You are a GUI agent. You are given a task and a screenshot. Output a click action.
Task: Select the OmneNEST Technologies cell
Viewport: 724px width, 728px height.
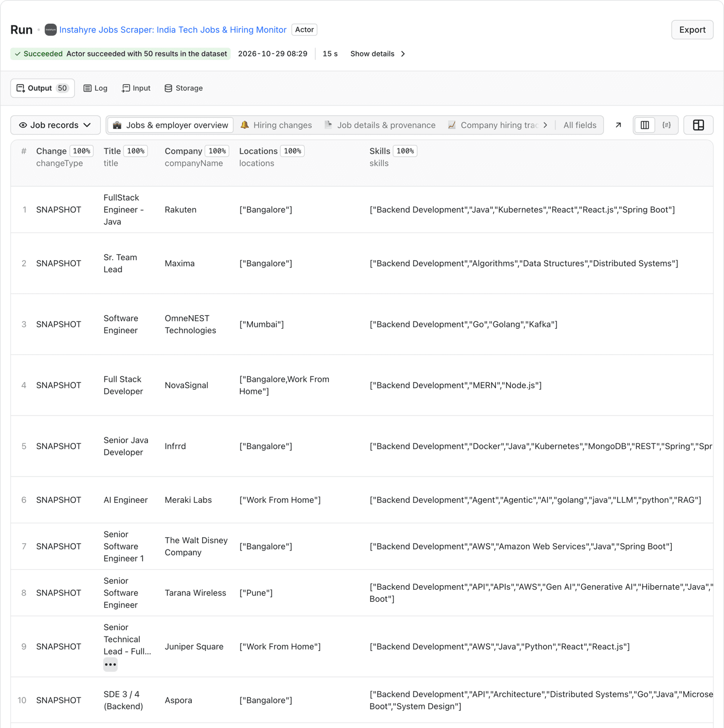190,324
